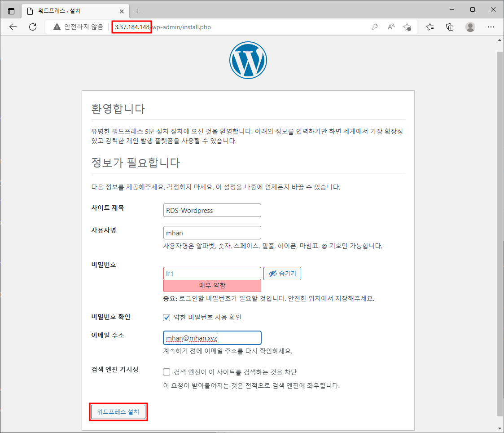
Task: Click the 정보가 필요합니다 heading
Action: click(x=136, y=163)
